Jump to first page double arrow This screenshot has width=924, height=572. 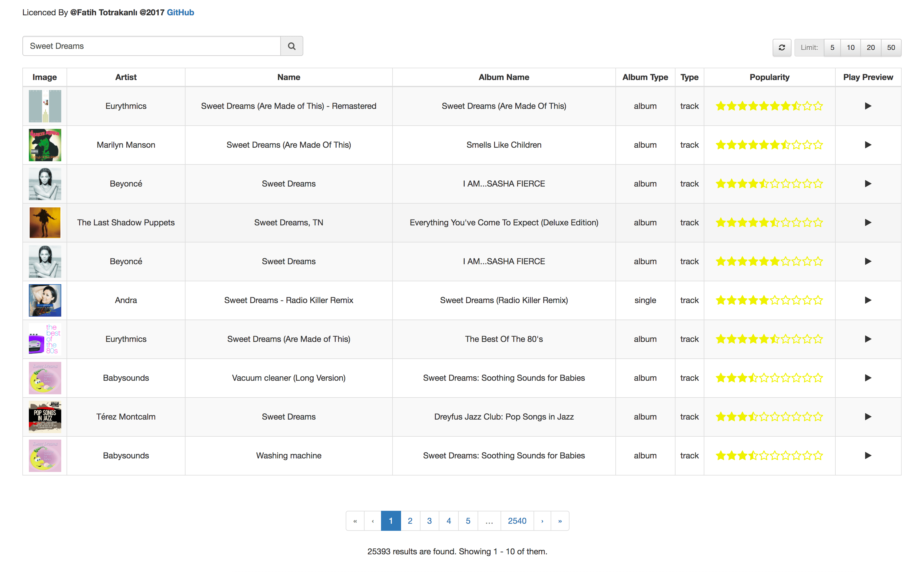tap(355, 521)
